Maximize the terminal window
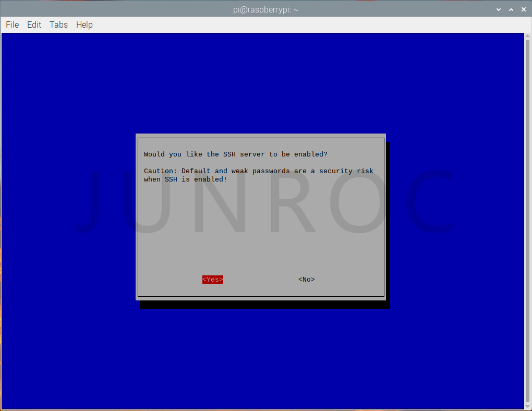 click(511, 9)
